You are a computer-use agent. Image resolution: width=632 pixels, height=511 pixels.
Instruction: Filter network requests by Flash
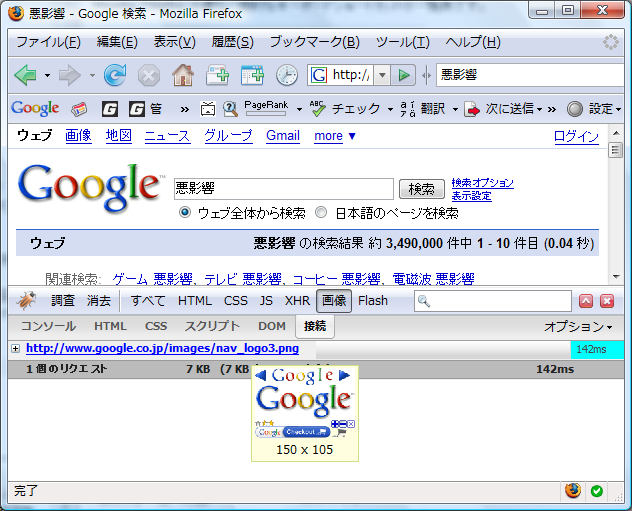[373, 301]
